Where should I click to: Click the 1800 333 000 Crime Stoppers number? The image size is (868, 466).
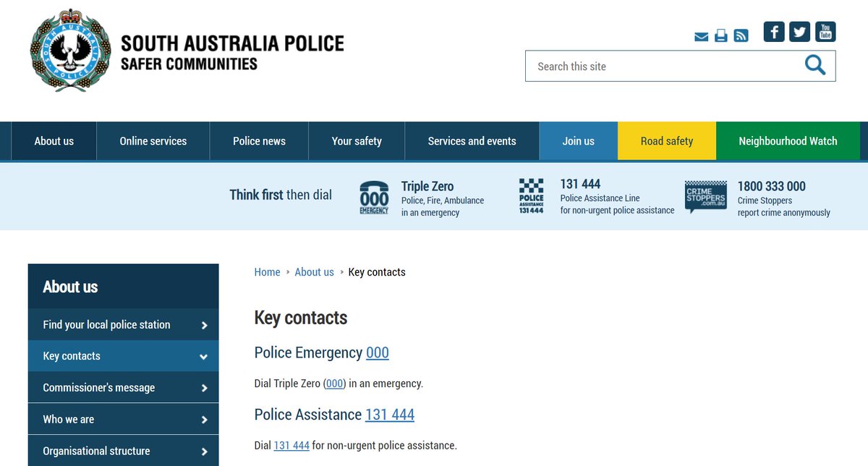point(772,186)
